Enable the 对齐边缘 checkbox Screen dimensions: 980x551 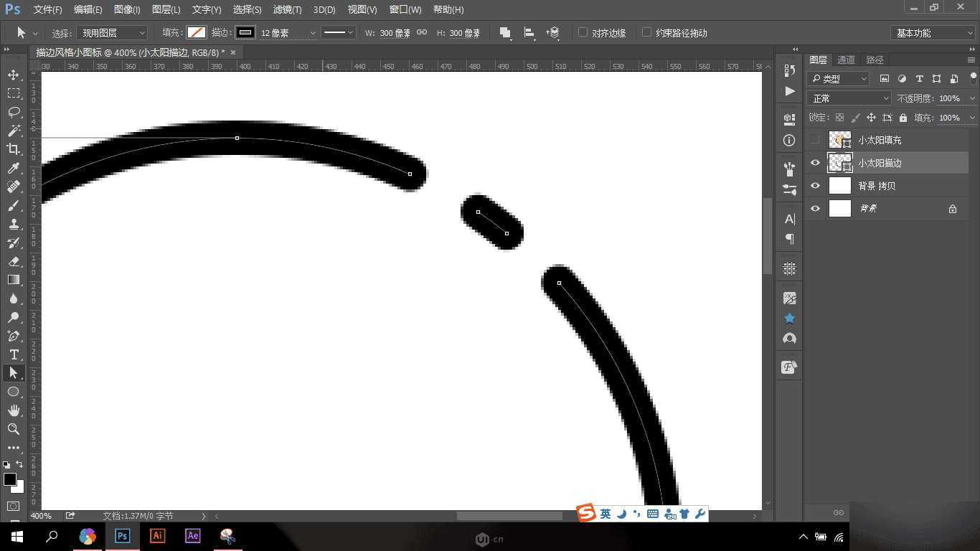tap(584, 32)
